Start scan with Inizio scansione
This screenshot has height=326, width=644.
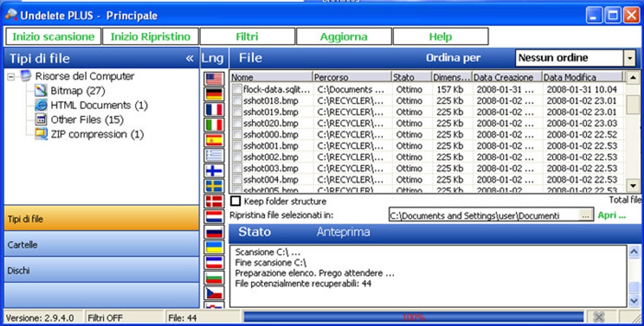(54, 37)
